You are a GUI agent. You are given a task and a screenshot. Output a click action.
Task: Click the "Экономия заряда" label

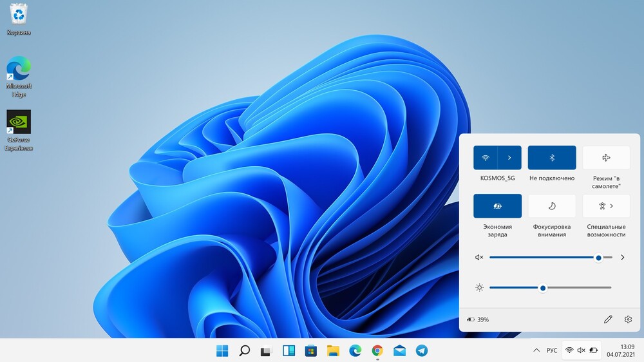[497, 231]
